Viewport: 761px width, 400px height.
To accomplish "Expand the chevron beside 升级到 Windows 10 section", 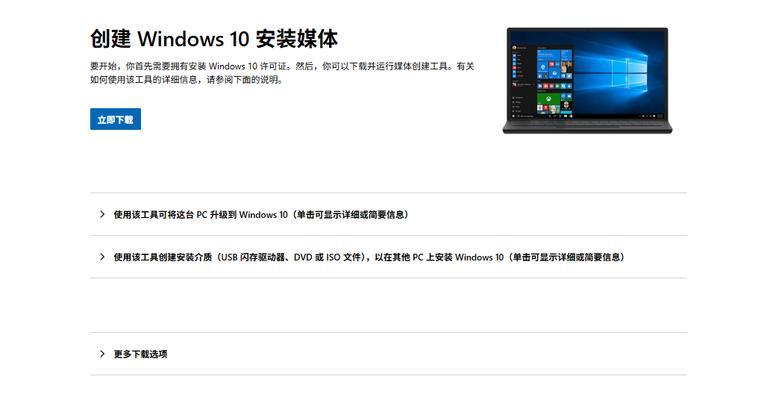I will tap(102, 214).
